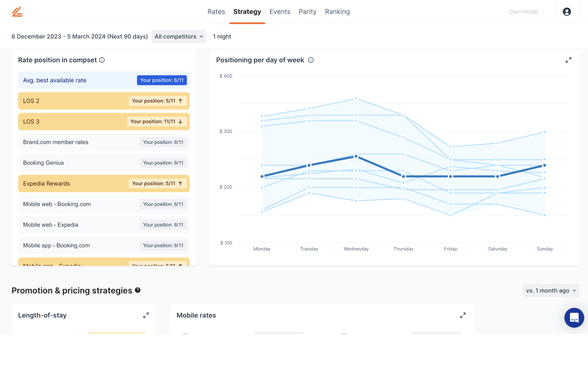Click the Wednesday point on the bold line
588x368 pixels.
coord(356,156)
